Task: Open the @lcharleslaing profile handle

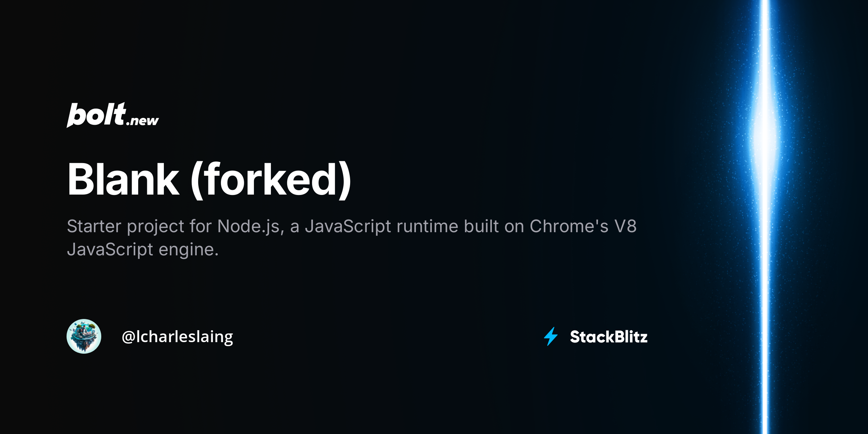Action: [x=177, y=337]
